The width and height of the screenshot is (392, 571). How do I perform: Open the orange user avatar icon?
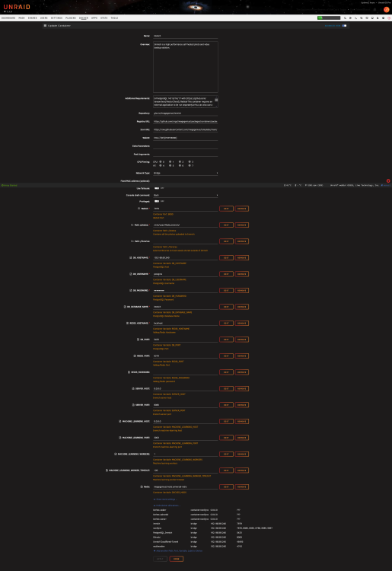click(x=386, y=9)
